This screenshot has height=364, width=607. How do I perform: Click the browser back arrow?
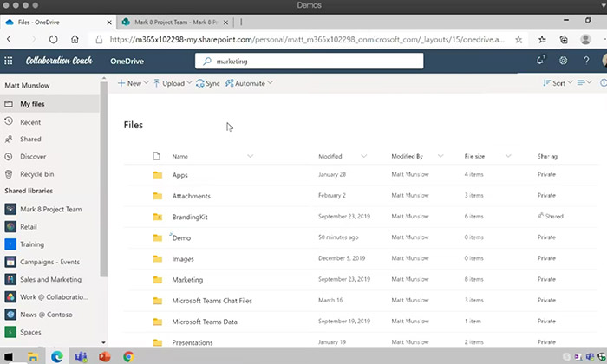(9, 39)
